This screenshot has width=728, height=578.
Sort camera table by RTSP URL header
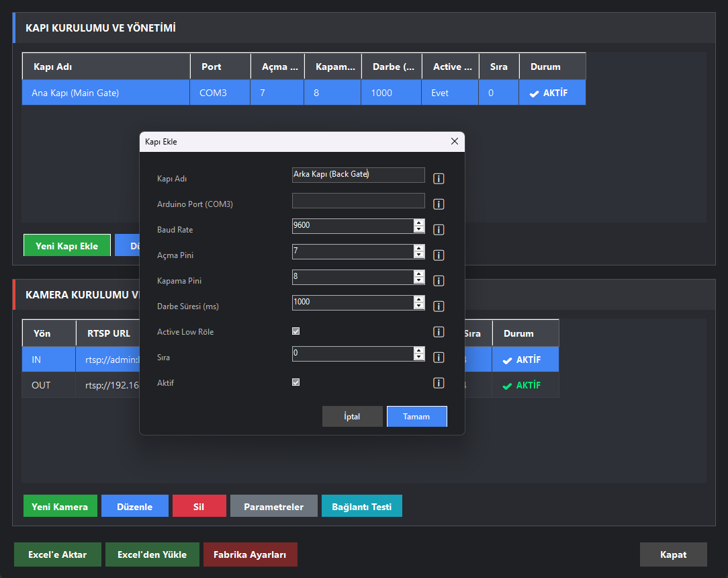tap(109, 333)
